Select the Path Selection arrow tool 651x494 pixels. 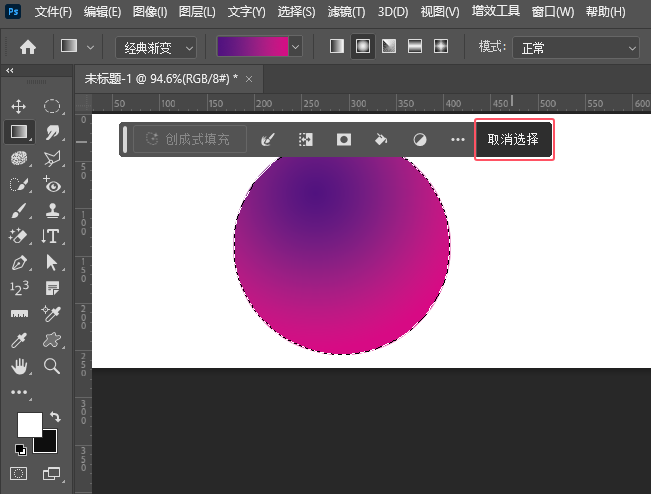(x=52, y=263)
